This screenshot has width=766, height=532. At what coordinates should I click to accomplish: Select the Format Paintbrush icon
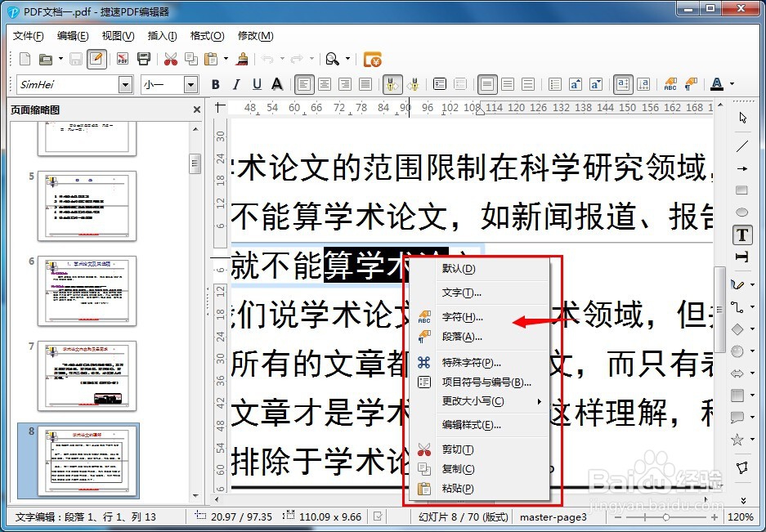coord(242,59)
